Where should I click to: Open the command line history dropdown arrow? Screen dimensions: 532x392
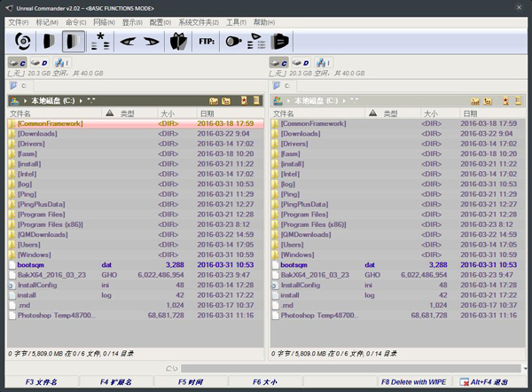(x=525, y=369)
